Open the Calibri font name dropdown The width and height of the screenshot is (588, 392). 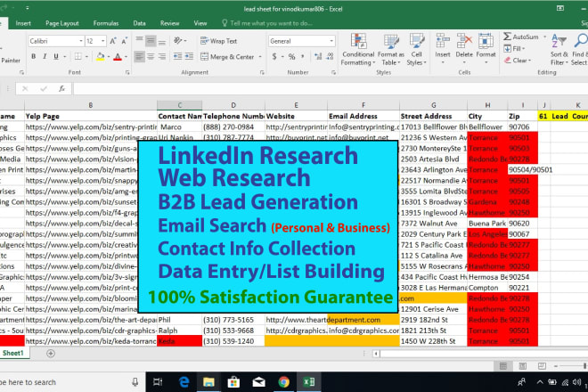80,41
